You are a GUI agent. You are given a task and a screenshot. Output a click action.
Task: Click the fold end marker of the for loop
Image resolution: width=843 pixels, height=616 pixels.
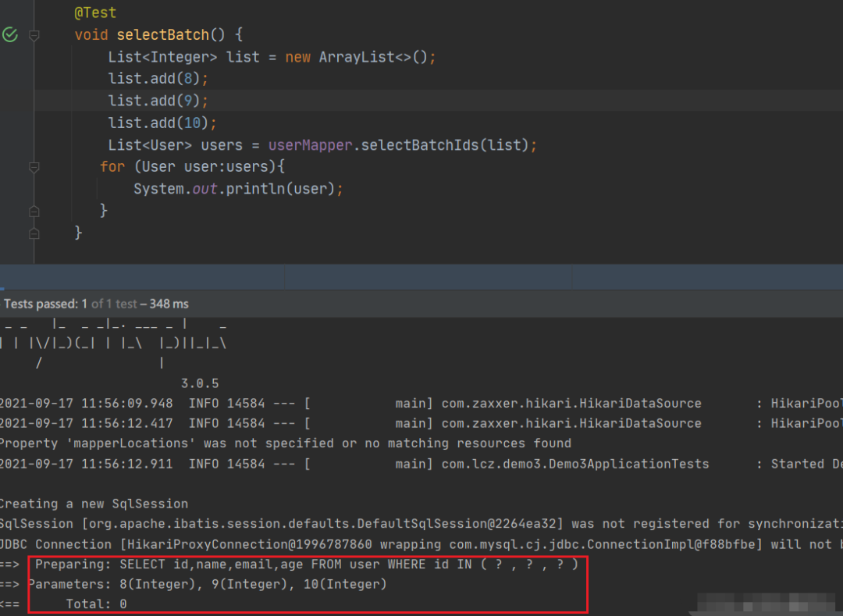(34, 212)
